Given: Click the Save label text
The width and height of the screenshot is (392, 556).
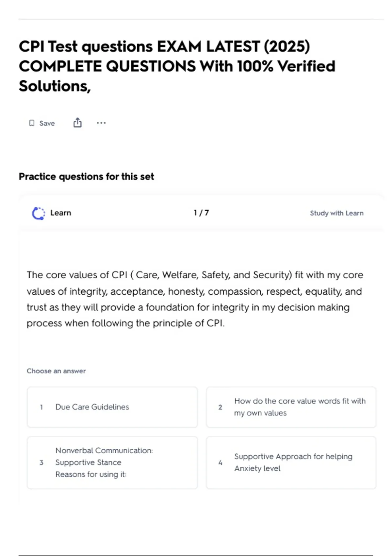Looking at the screenshot, I should pos(47,123).
